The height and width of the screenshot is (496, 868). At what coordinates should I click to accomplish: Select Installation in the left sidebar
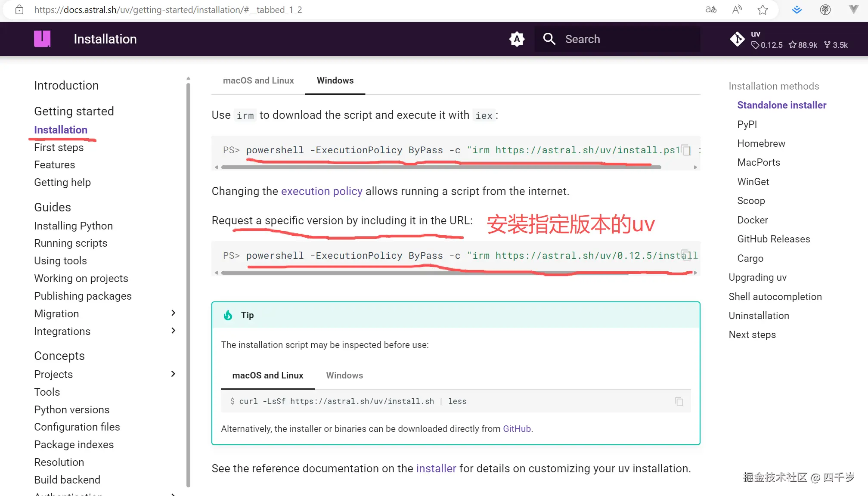(61, 130)
